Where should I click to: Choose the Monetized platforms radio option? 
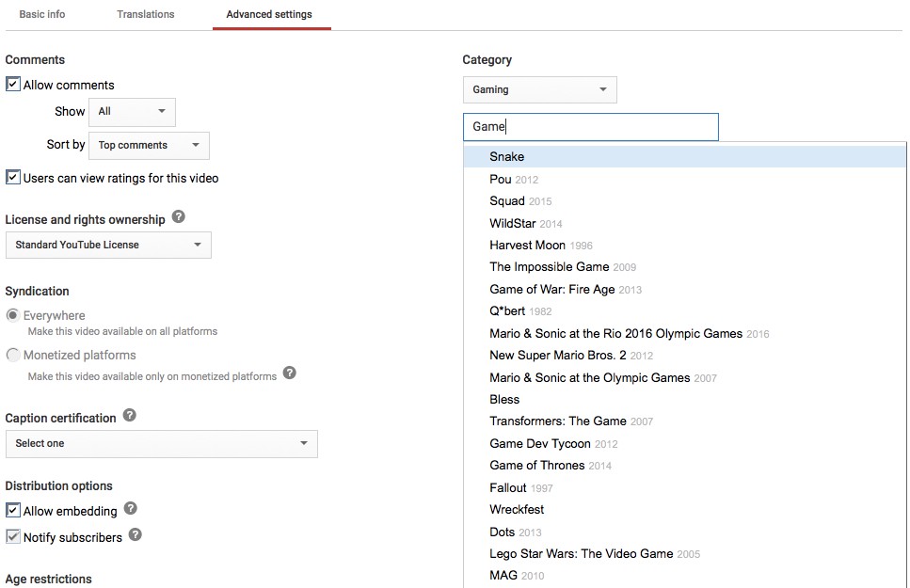click(11, 355)
